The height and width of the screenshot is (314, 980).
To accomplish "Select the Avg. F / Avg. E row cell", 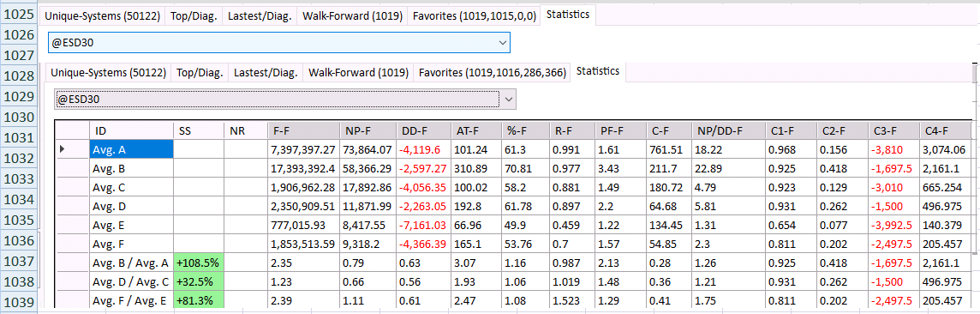I will pos(131,300).
